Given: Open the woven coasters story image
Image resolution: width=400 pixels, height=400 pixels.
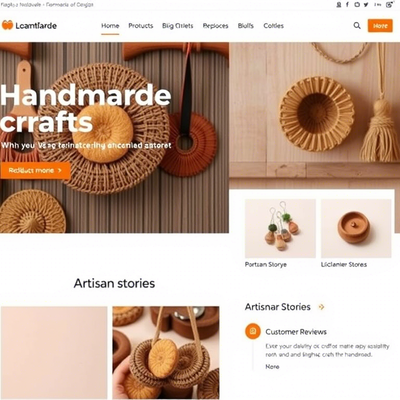Looking at the screenshot, I should [166, 353].
